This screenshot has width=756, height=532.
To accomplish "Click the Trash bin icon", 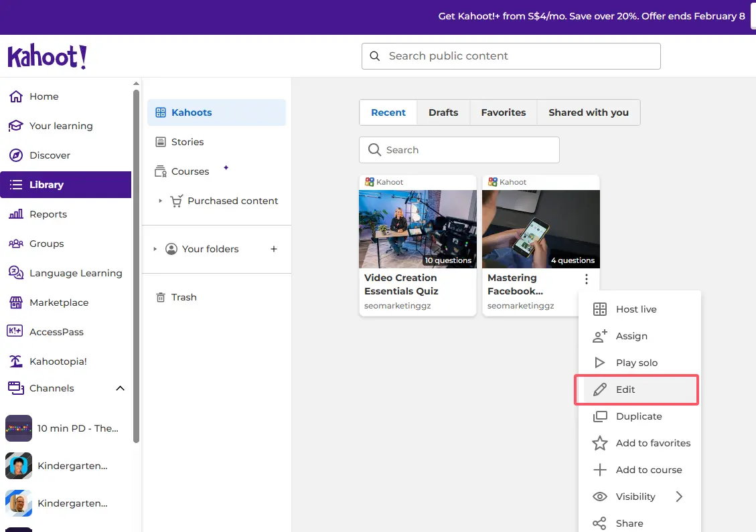I will [x=161, y=297].
